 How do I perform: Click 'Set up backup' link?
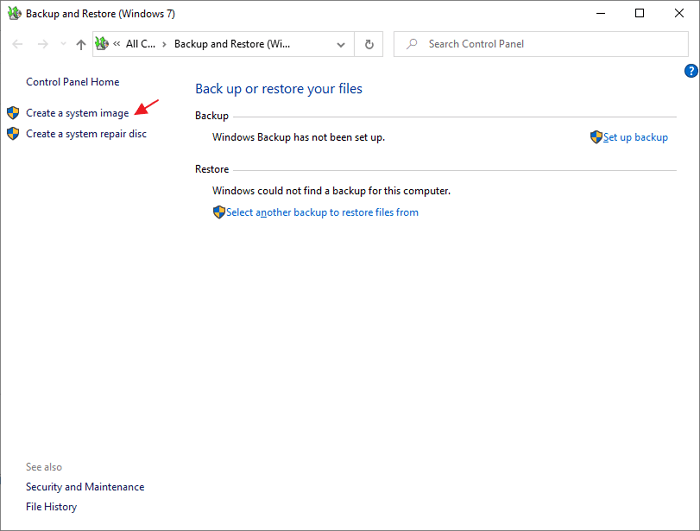(x=636, y=137)
